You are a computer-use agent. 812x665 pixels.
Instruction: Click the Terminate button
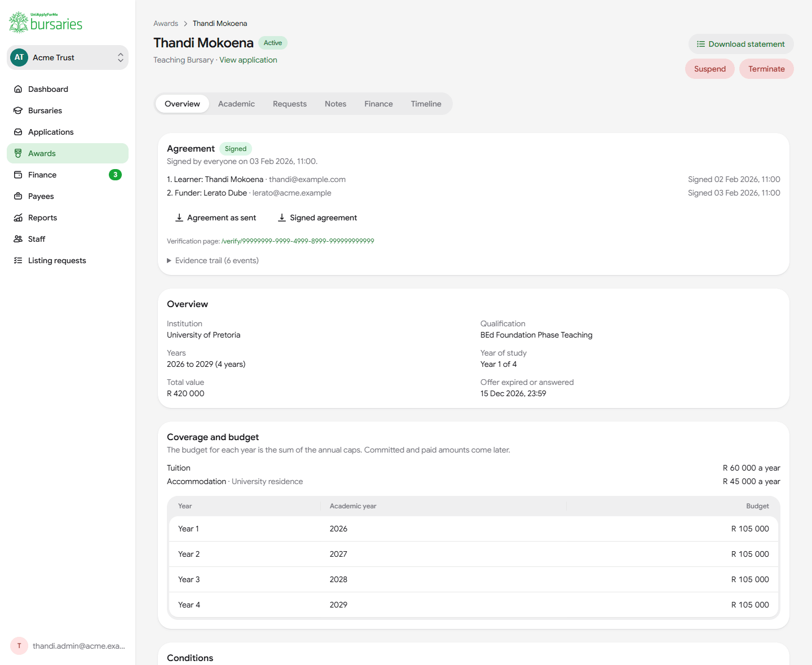[x=766, y=69]
